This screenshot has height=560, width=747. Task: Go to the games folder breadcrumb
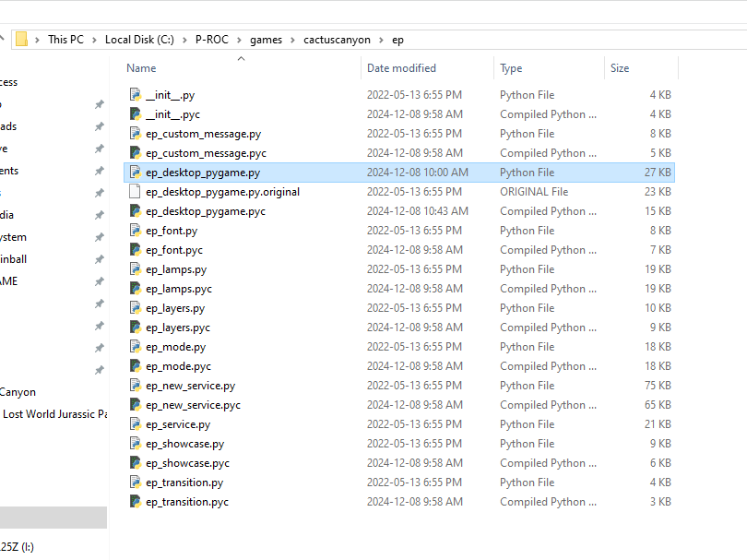coord(266,40)
